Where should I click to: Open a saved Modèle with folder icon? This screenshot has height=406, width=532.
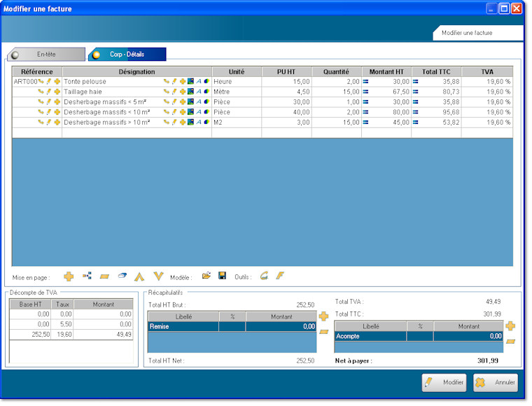click(206, 276)
